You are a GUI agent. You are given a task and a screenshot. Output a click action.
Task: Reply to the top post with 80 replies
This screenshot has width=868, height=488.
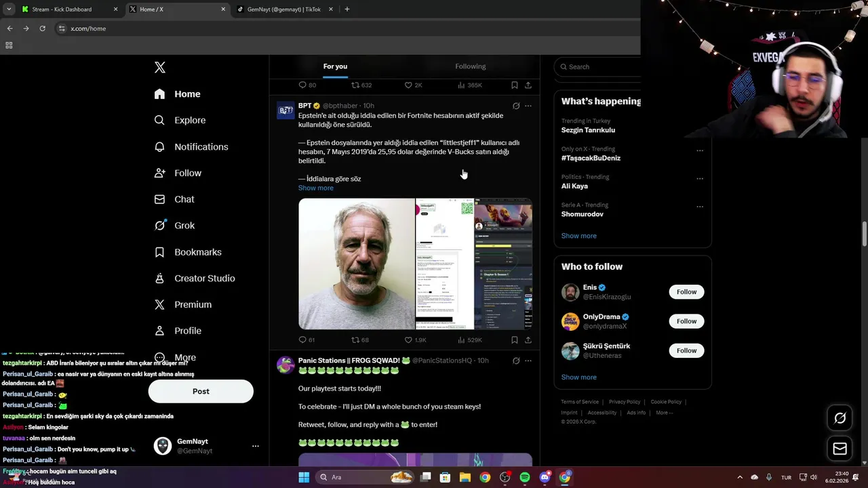click(x=307, y=85)
